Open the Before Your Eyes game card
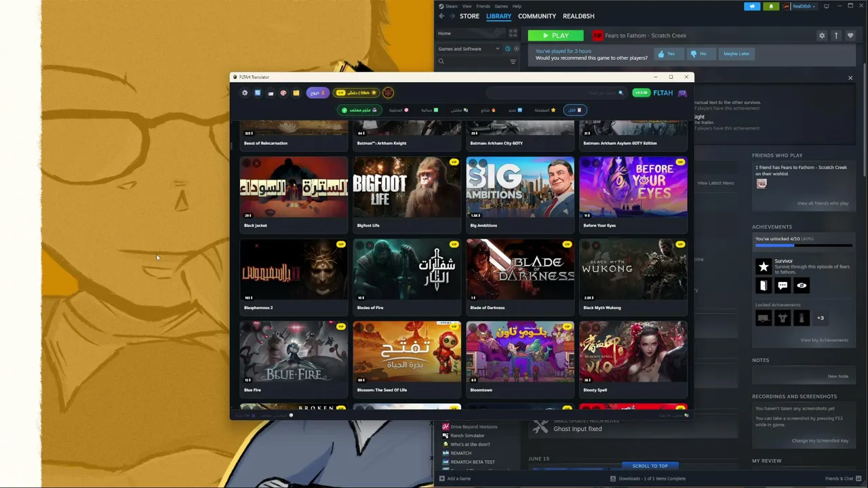868x488 pixels. pos(633,194)
